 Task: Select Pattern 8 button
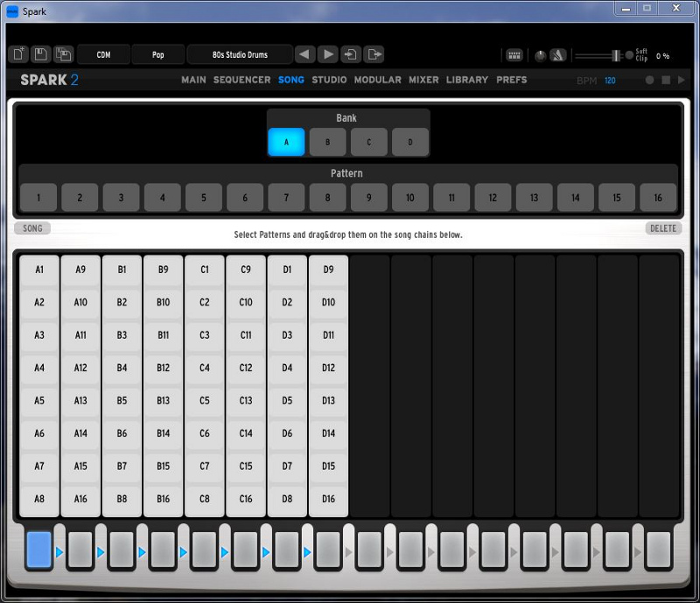tap(327, 198)
